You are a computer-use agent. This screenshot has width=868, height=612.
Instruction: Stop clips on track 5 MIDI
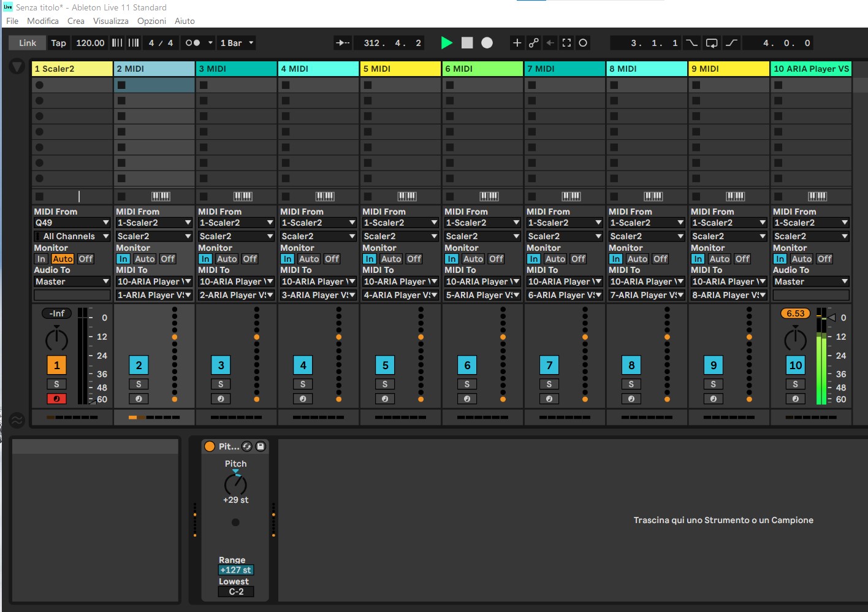pos(368,196)
